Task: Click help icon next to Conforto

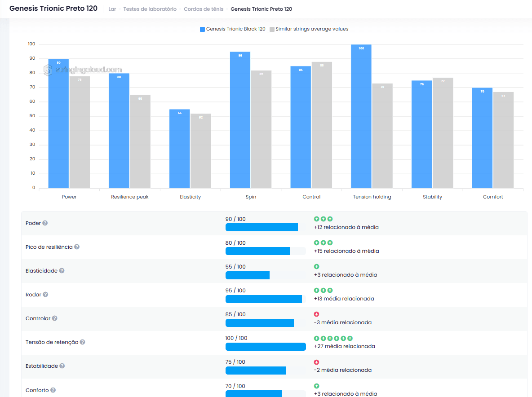Action: (x=53, y=390)
